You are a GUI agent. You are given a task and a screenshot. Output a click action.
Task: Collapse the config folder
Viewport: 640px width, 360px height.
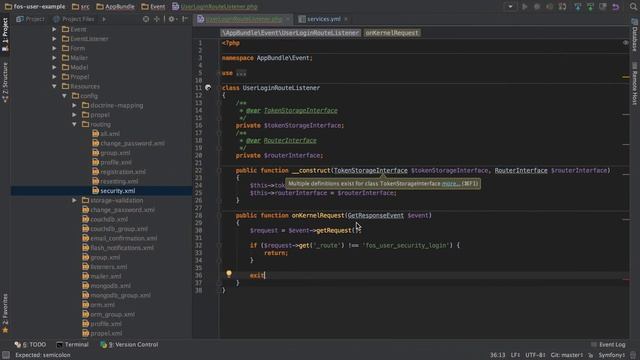pos(64,96)
